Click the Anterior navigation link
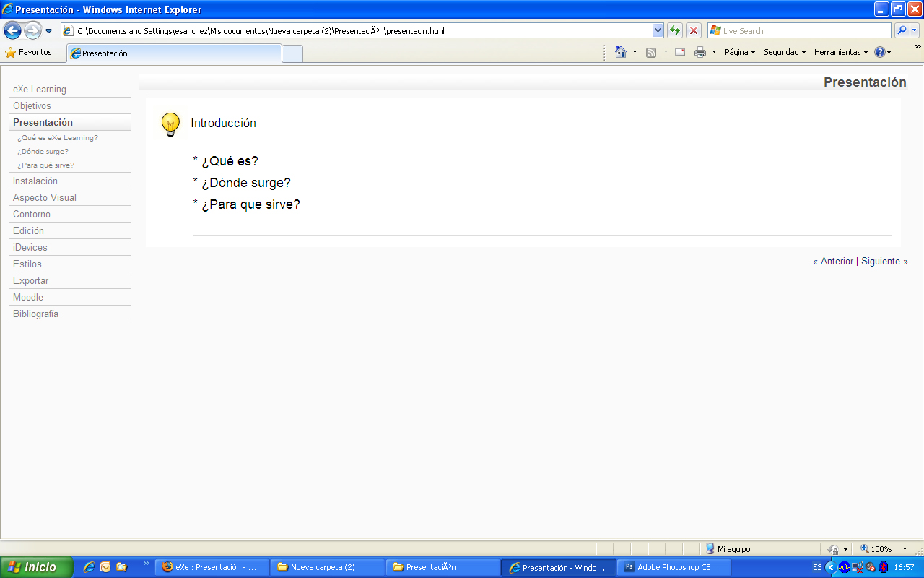Image resolution: width=924 pixels, height=578 pixels. (837, 262)
